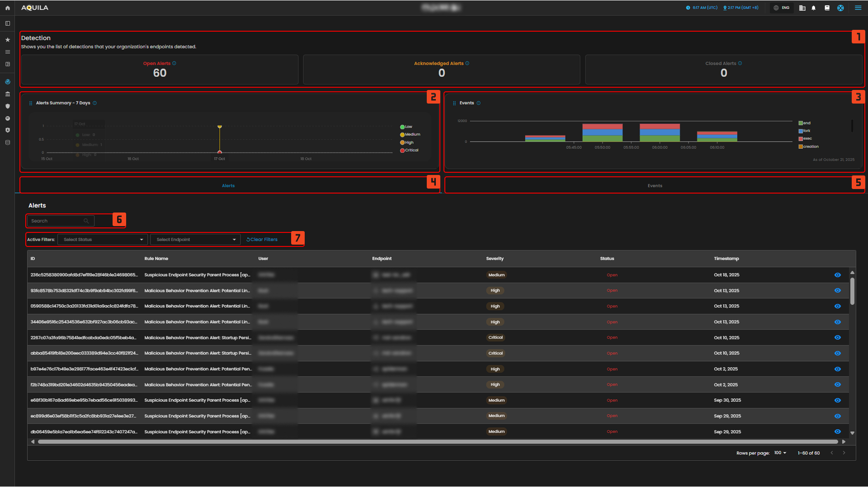Open the Select Status dropdown
Screen dimensions: 868x487
click(x=103, y=240)
